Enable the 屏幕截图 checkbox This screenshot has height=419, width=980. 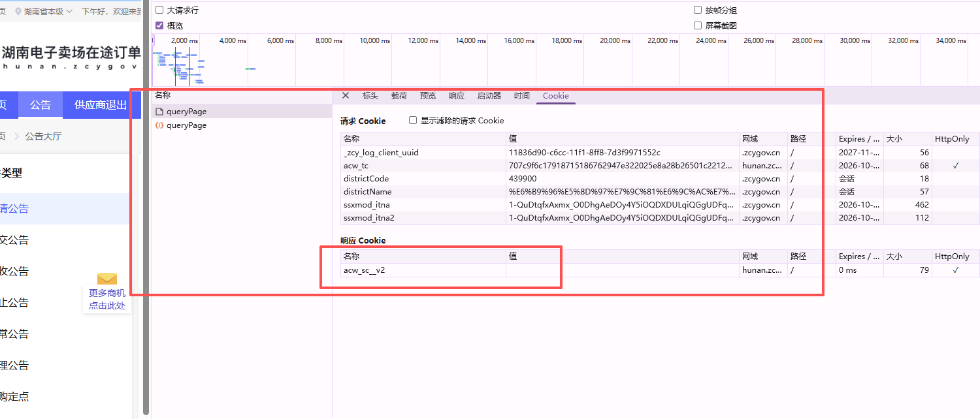[x=698, y=25]
